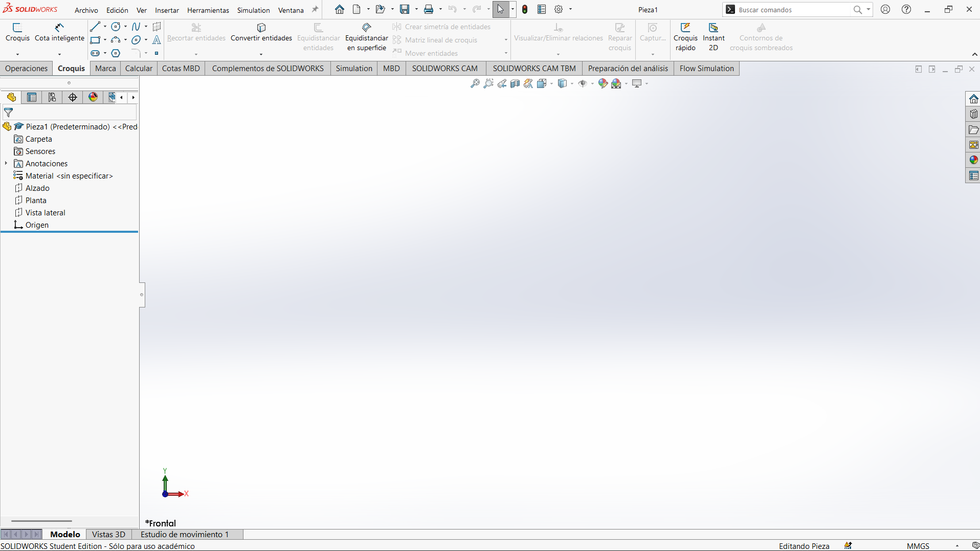This screenshot has height=551, width=980.
Task: Start a new Croquis sketch
Action: [17, 32]
